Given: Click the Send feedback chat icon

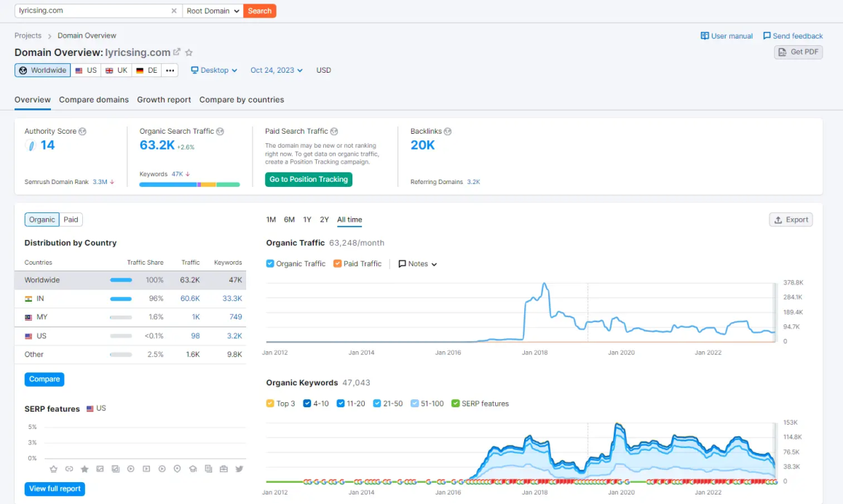Looking at the screenshot, I should (767, 36).
